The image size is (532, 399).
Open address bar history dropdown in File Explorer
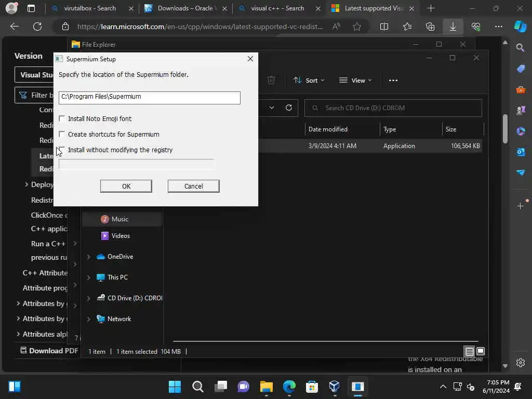point(271,108)
